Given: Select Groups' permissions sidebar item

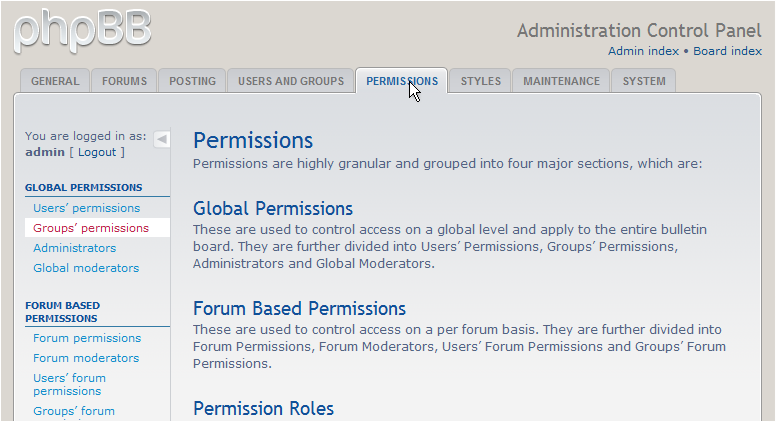Looking at the screenshot, I should 90,228.
